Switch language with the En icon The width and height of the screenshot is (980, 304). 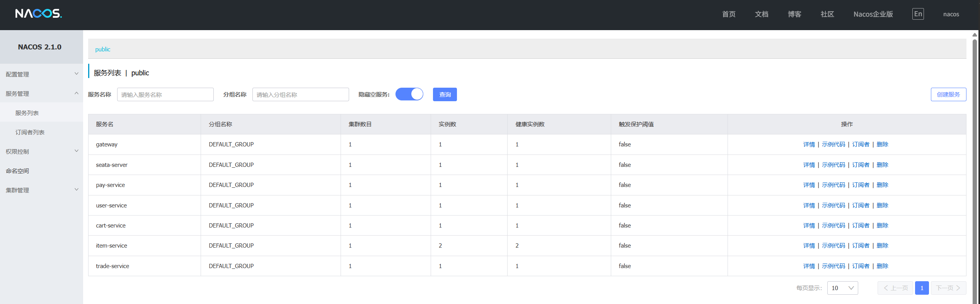click(x=918, y=14)
